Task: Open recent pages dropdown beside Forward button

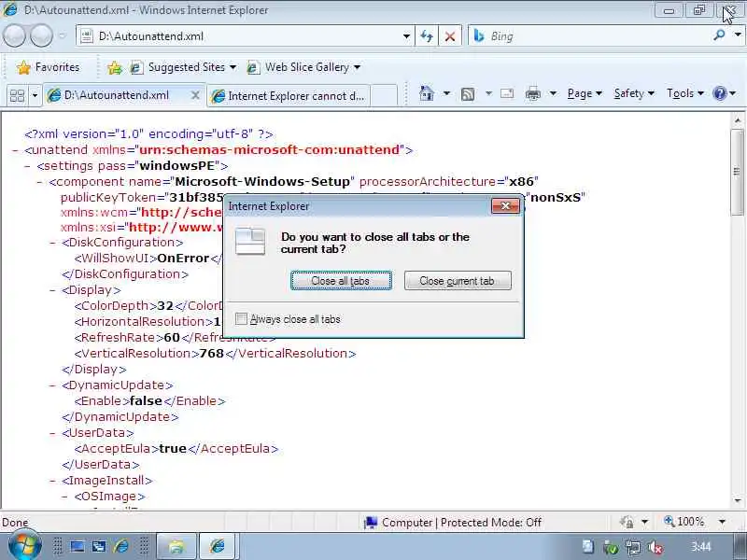Action: point(63,36)
